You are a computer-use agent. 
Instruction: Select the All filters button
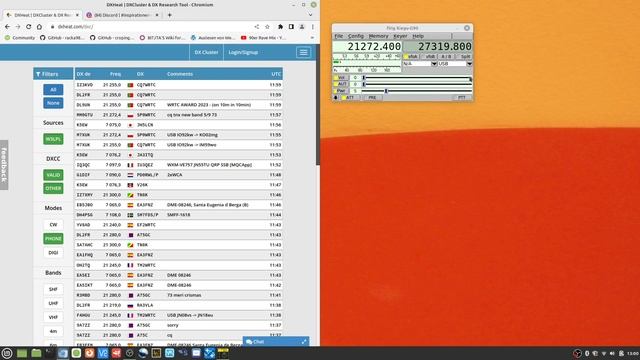click(53, 89)
